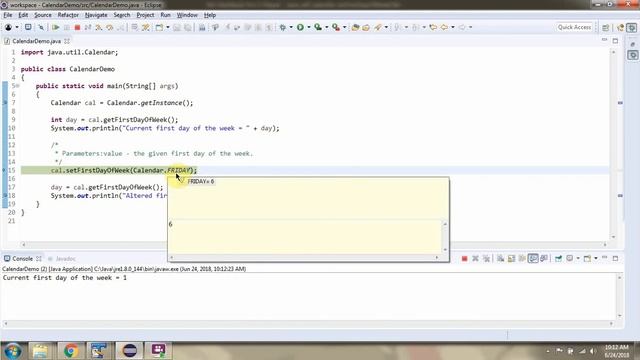Click the red Terminate button in main toolbar
Image resolution: width=640 pixels, height=360 pixels.
pyautogui.click(x=77, y=27)
